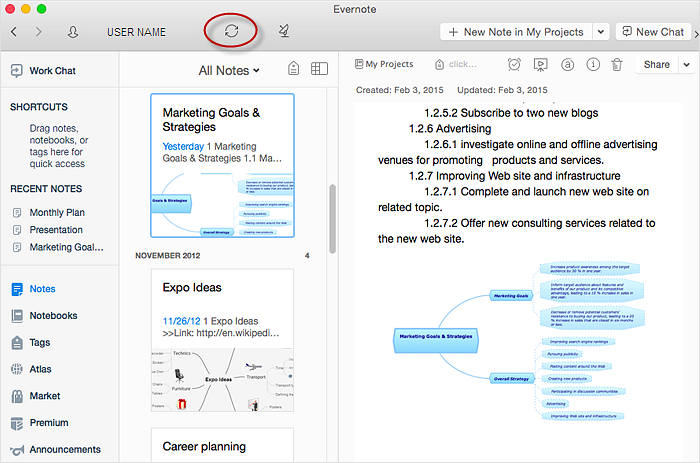700x463 pixels.
Task: Start presentation mode icon
Action: coord(541,65)
